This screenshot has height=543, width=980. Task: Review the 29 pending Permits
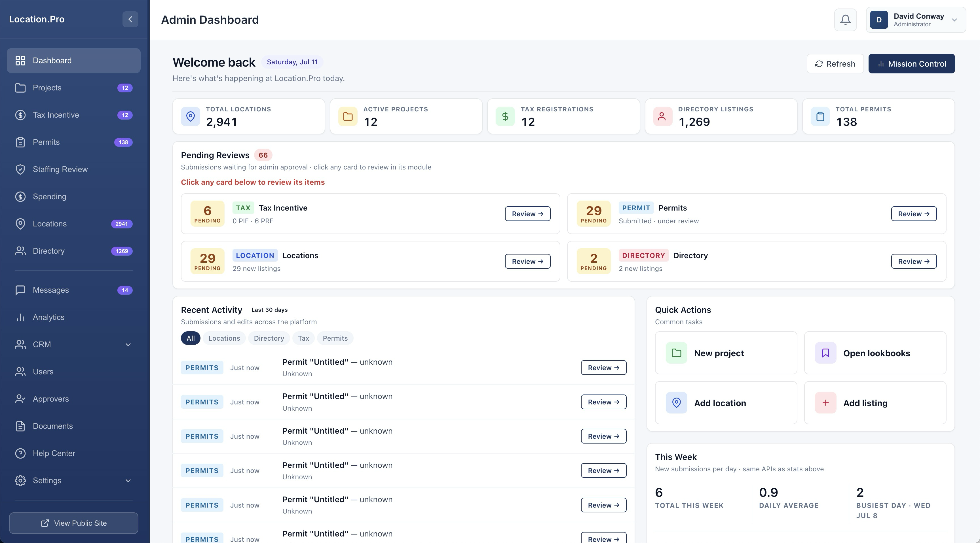click(x=914, y=214)
